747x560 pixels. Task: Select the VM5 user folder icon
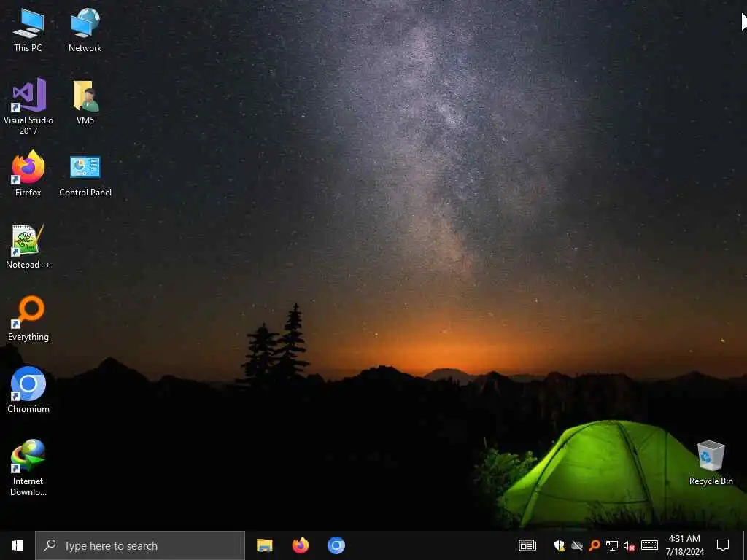[85, 102]
